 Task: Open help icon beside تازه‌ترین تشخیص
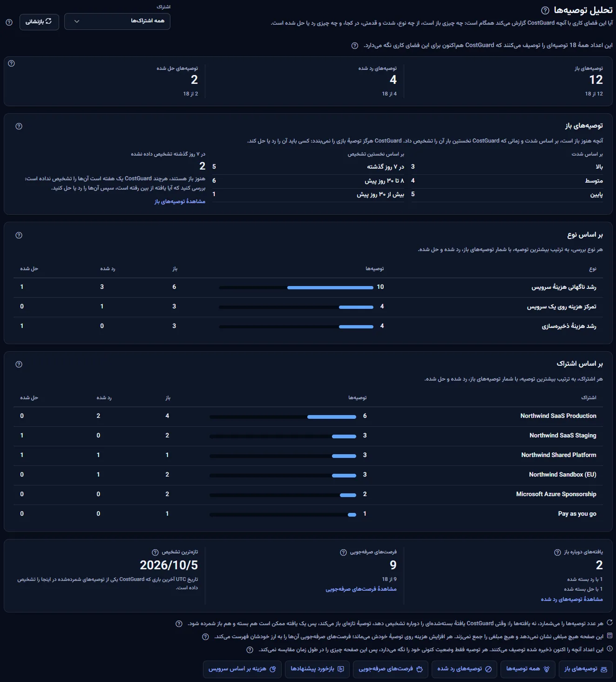(155, 552)
